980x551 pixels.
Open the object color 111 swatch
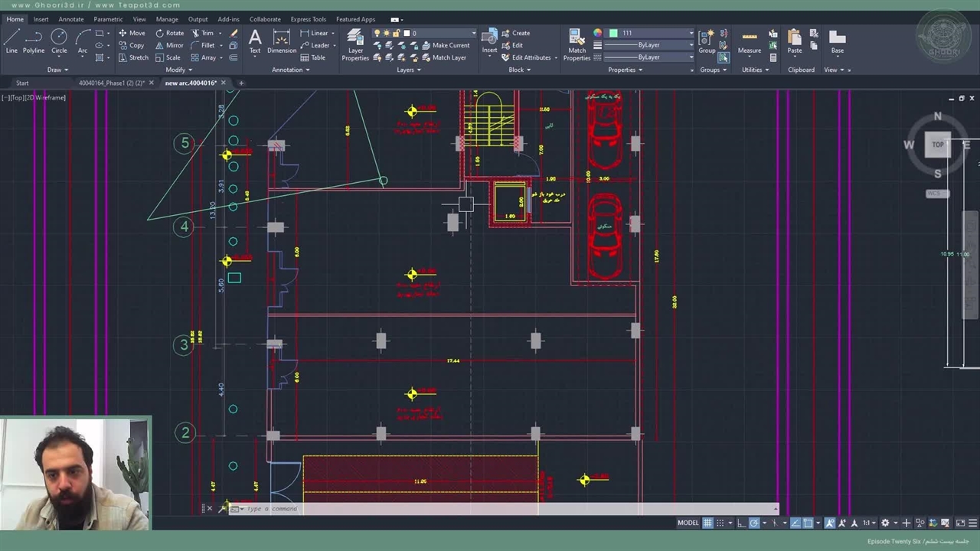[x=613, y=33]
